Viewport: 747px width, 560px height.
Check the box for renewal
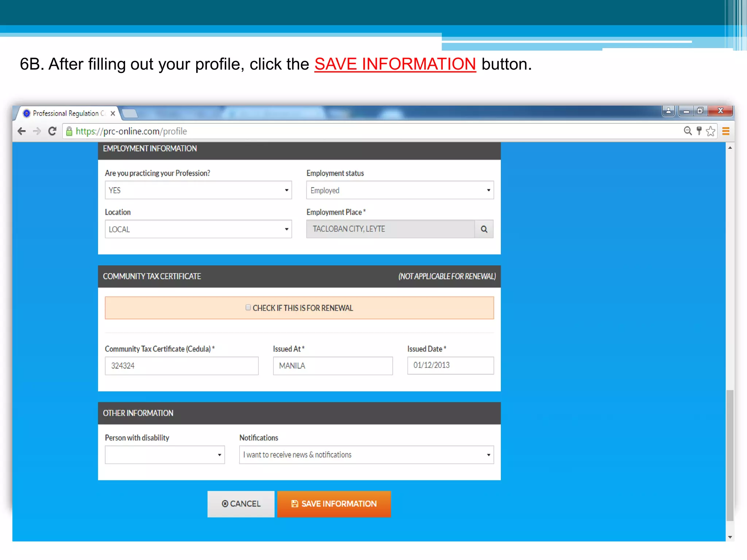click(248, 307)
